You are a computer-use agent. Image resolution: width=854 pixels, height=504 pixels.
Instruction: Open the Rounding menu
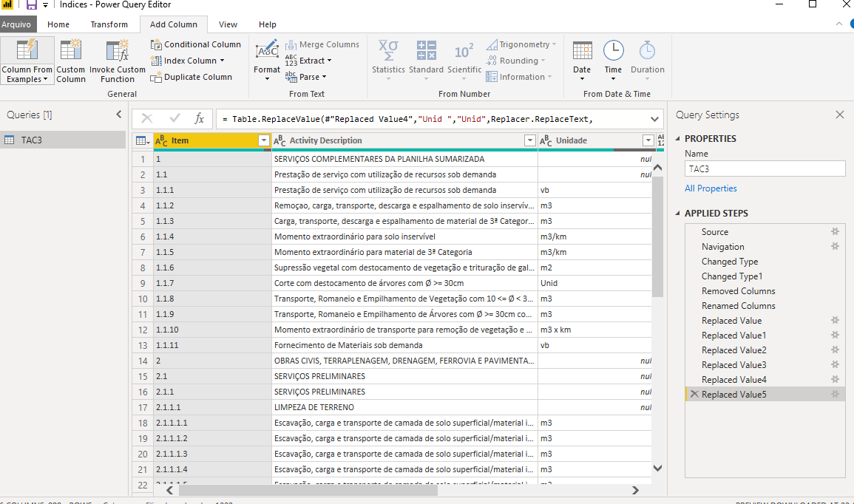pyautogui.click(x=515, y=61)
